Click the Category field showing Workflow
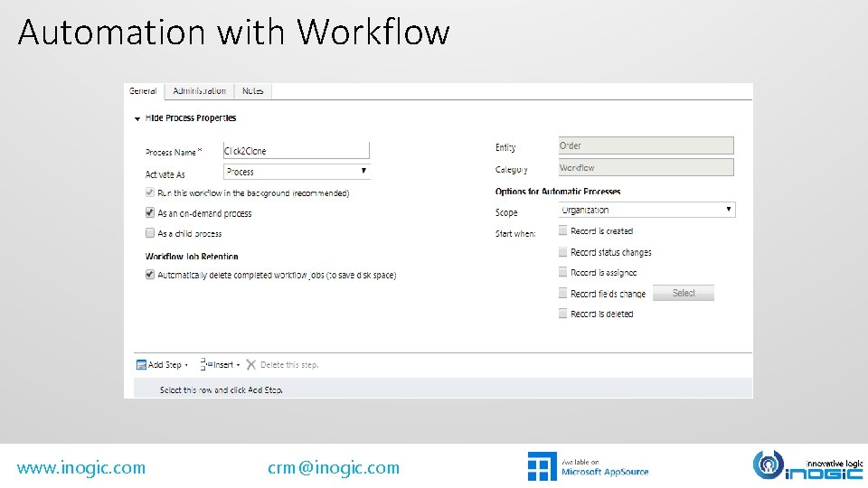 (x=646, y=167)
